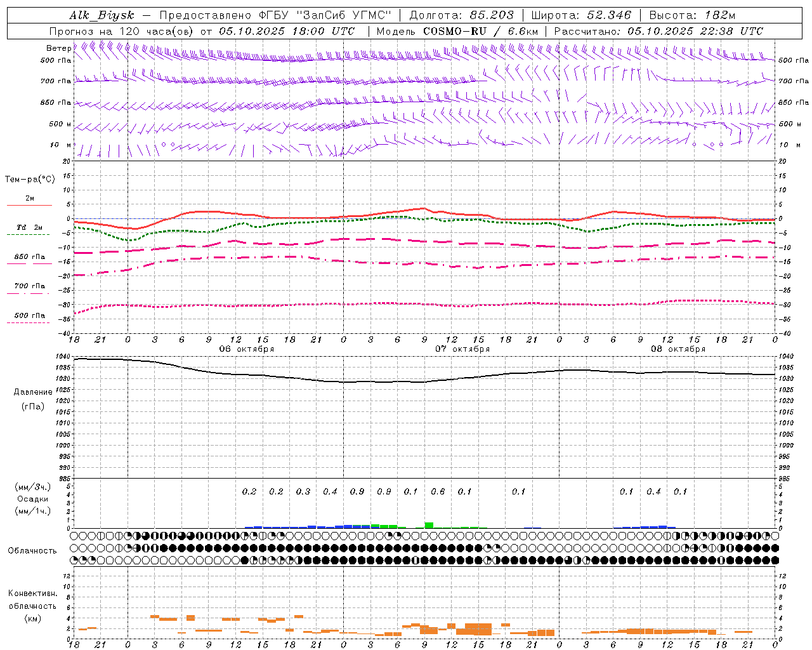Screen dimensions: 812x650
Task: Click the station name Alk_Biysk in header
Action: [x=101, y=15]
